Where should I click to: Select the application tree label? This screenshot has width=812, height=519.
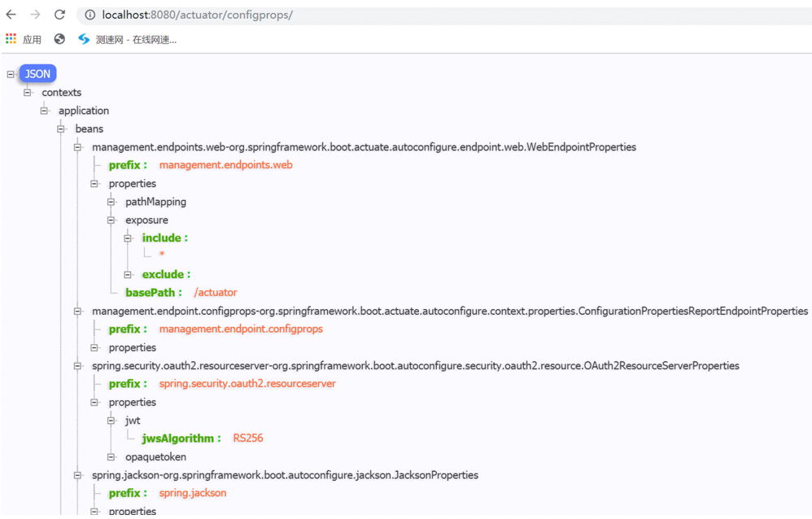click(x=83, y=111)
